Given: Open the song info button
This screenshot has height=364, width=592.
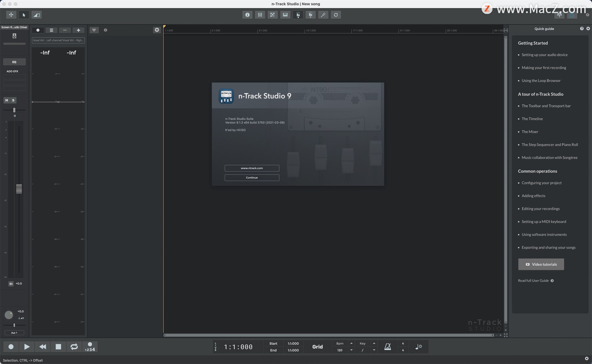Looking at the screenshot, I should [x=247, y=15].
